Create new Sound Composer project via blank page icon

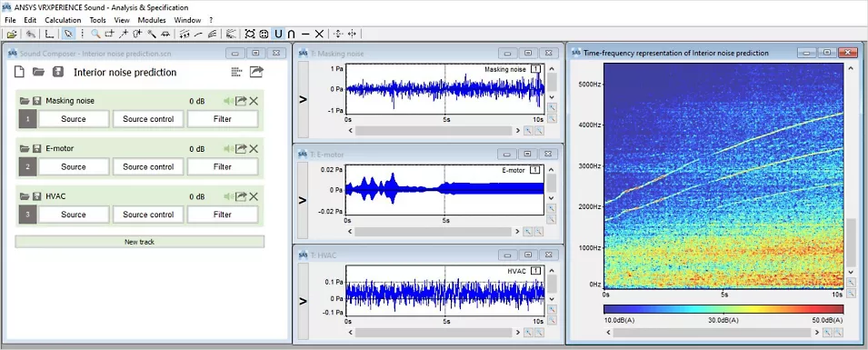19,72
